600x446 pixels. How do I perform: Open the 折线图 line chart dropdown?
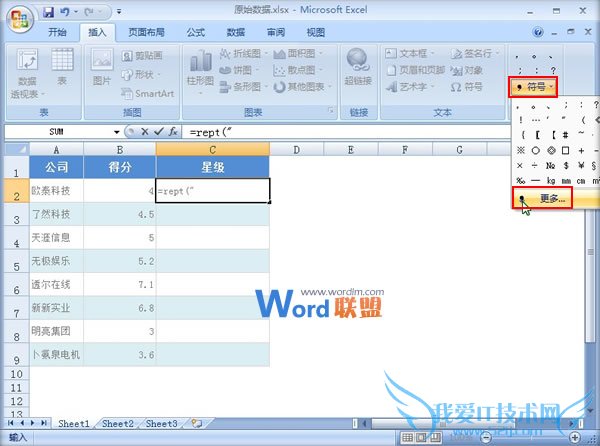[243, 54]
